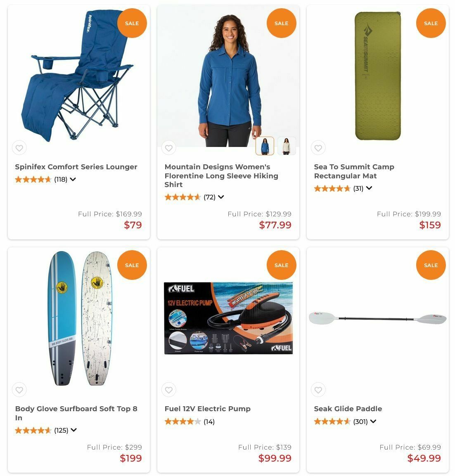
Task: Click SALE badge on Spinifex Lounger
Action: 132,23
